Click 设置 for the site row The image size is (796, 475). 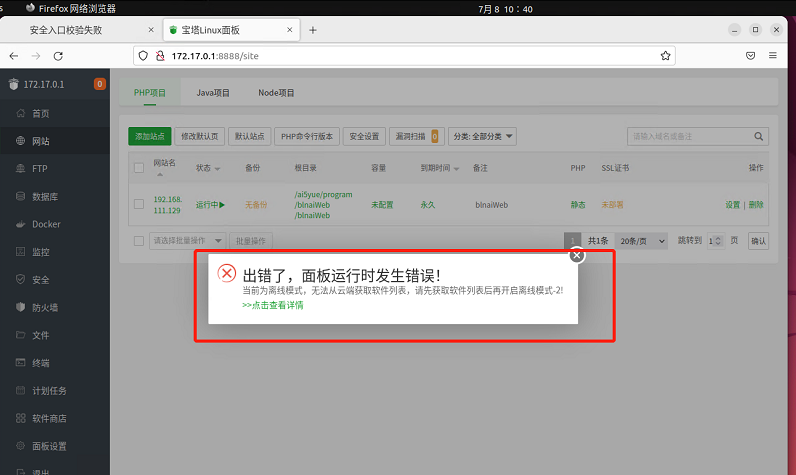(733, 205)
